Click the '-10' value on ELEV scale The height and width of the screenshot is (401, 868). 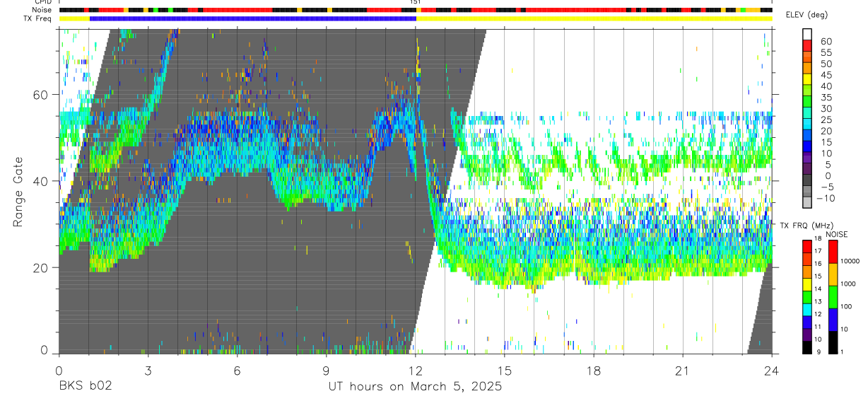[x=825, y=199]
